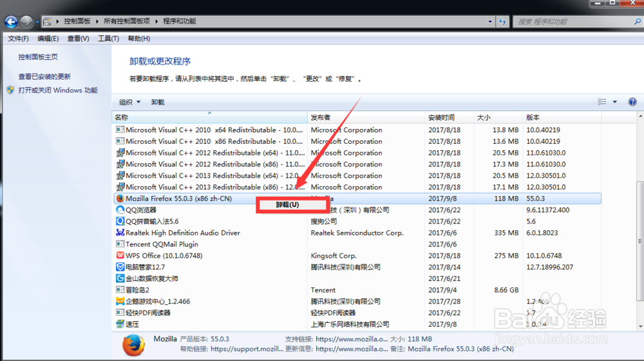Click the vertical scrollbar thumb

click(x=640, y=241)
